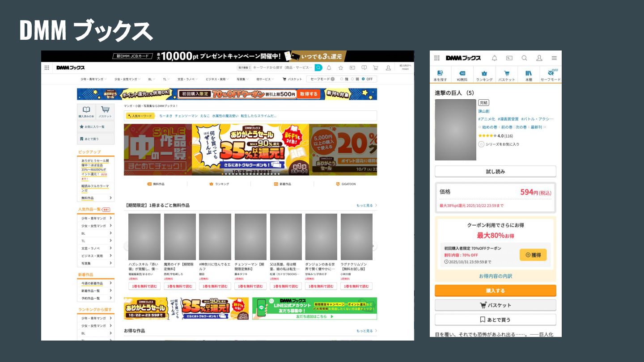Open account profile icon in the mobile header
The width and height of the screenshot is (644, 362).
539,58
